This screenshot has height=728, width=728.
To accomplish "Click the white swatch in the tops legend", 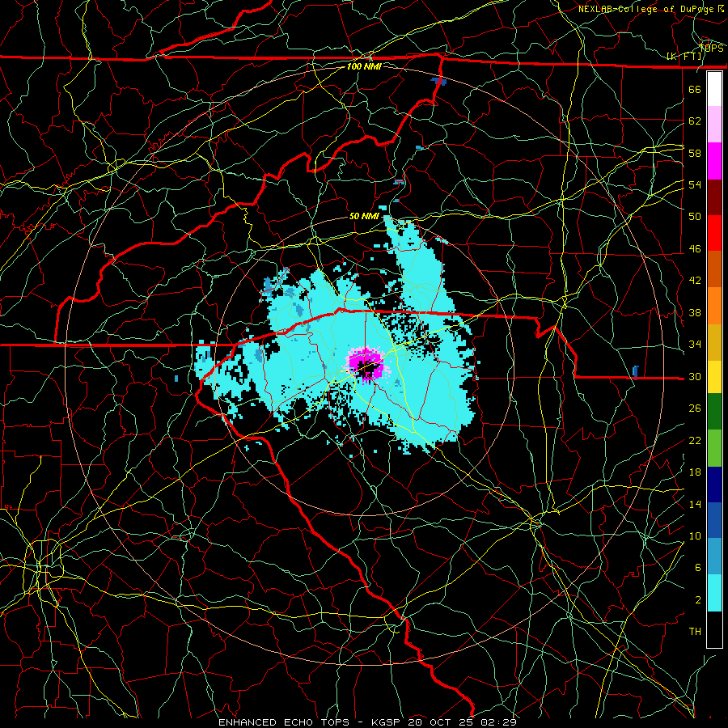I will [x=714, y=89].
